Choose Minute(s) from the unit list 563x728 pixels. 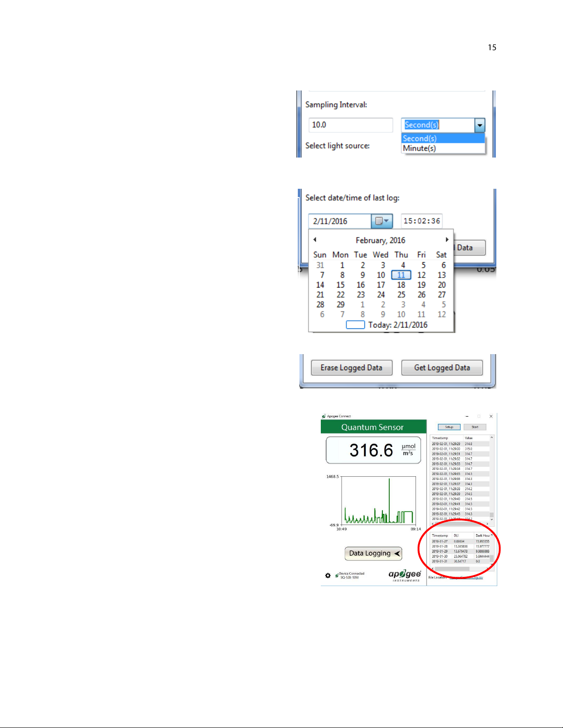443,148
